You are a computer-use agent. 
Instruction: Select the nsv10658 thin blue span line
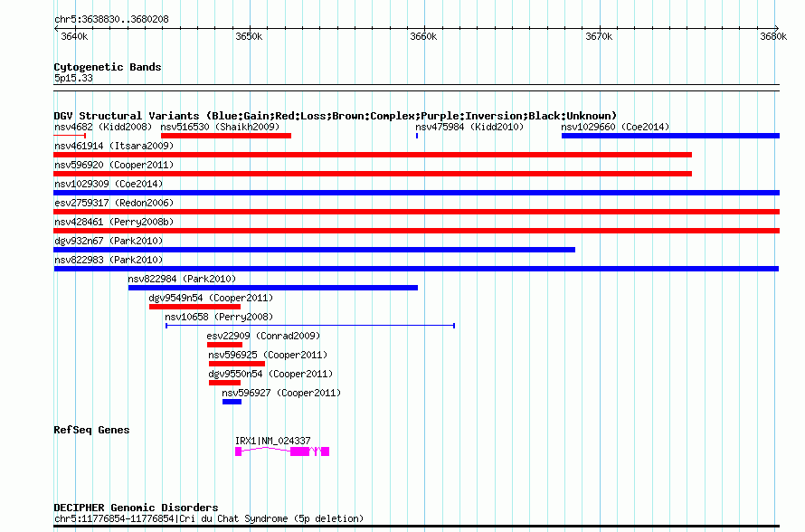click(x=310, y=326)
